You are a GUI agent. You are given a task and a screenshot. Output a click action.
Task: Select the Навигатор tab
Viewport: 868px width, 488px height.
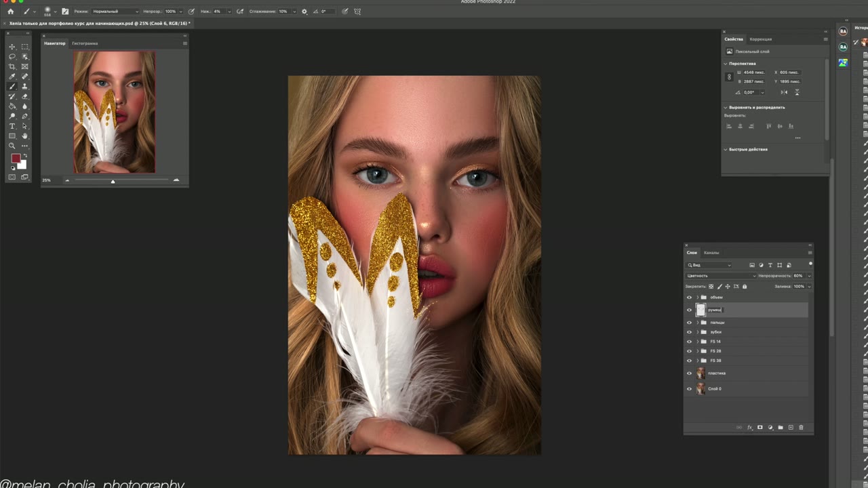(55, 43)
